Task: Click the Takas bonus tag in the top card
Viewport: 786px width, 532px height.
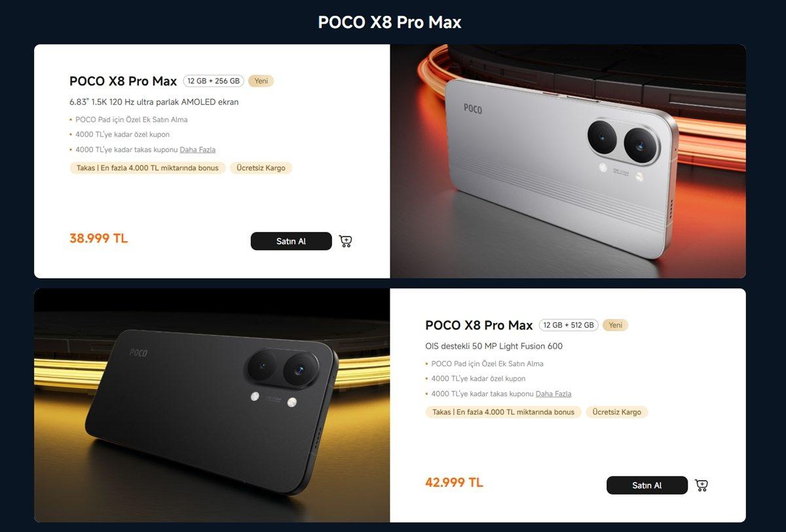Action: click(147, 168)
